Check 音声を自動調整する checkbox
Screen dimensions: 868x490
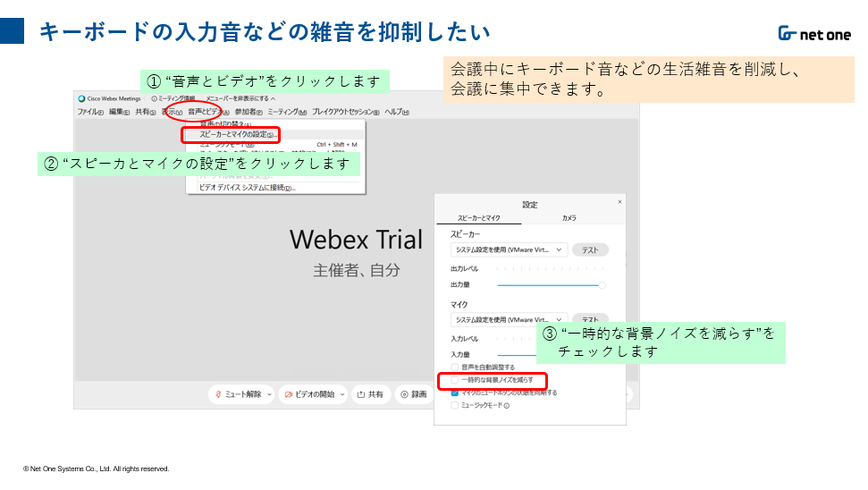point(454,367)
